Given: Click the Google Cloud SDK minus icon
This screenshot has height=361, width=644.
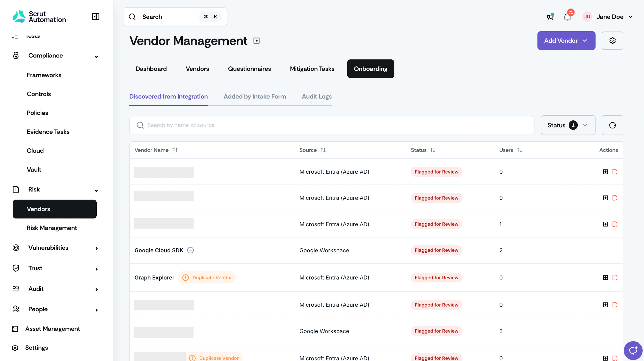Looking at the screenshot, I should point(191,250).
